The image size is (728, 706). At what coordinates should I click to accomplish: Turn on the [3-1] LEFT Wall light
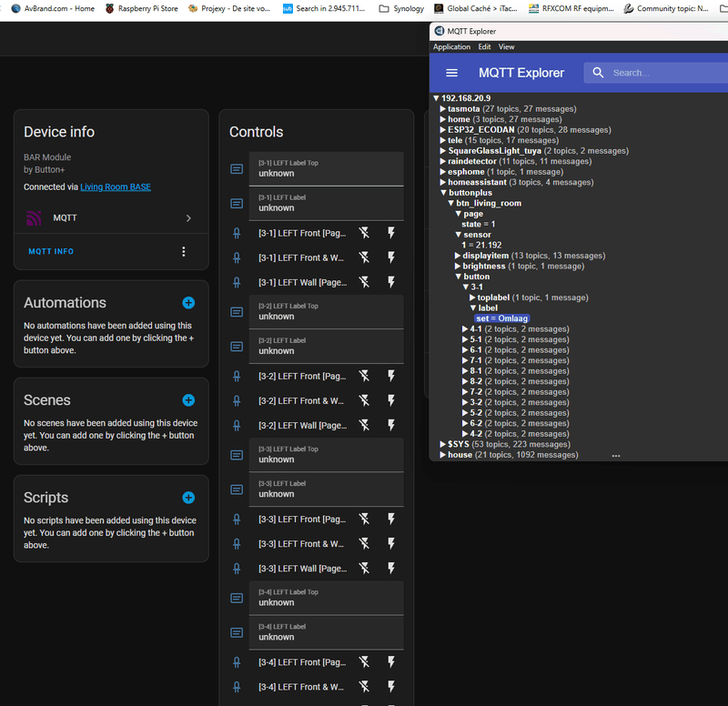pos(391,282)
